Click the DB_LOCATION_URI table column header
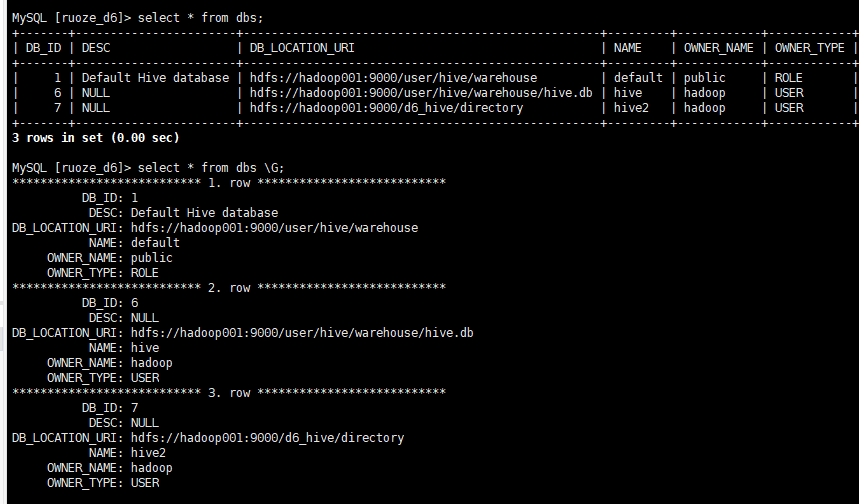 pos(302,47)
